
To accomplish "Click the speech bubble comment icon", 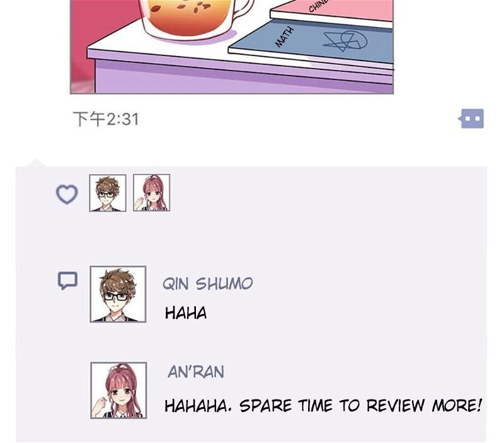I will [x=67, y=280].
